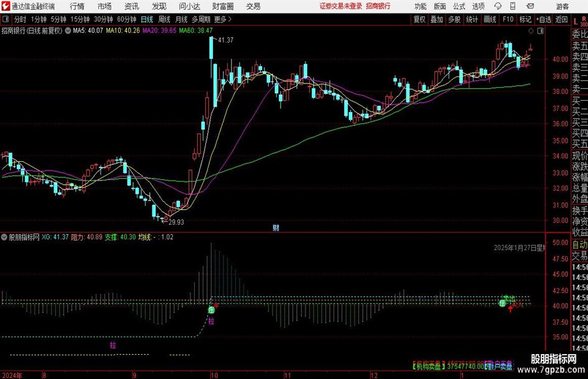Open the customer service headset icon
The width and height of the screenshot is (588, 379).
tap(498, 6)
